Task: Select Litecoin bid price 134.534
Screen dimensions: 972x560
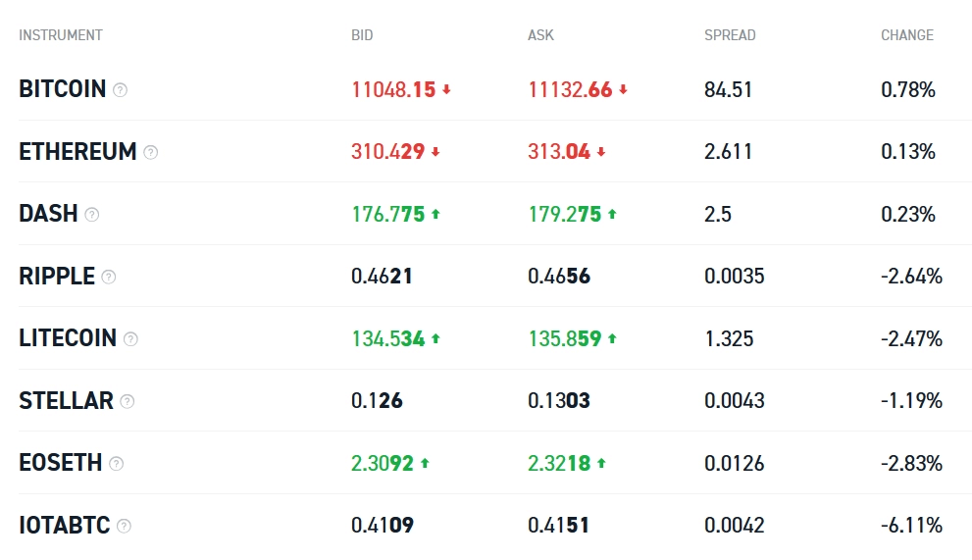Action: point(388,338)
